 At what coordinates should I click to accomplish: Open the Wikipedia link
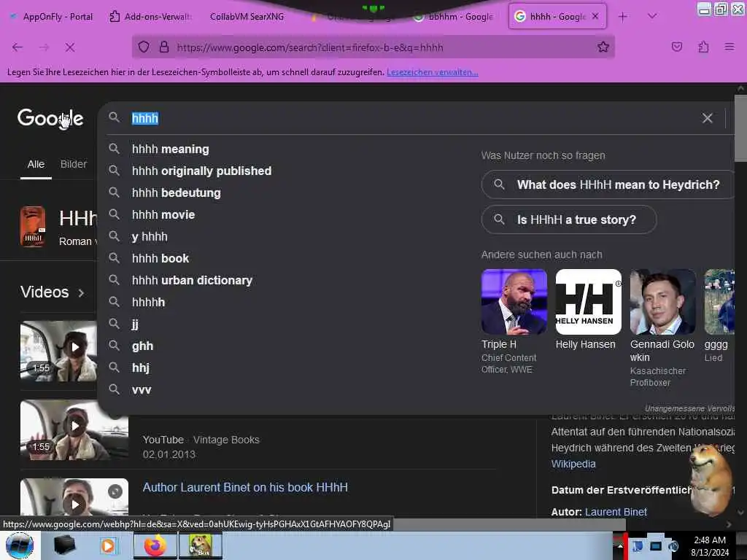click(x=573, y=464)
